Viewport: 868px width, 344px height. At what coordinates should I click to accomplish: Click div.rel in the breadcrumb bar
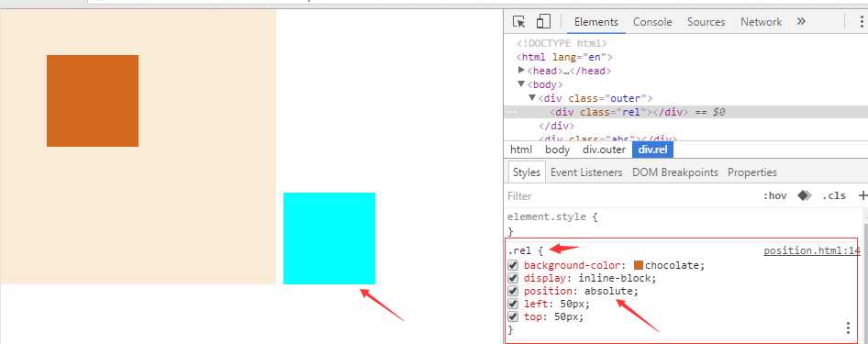pos(652,150)
